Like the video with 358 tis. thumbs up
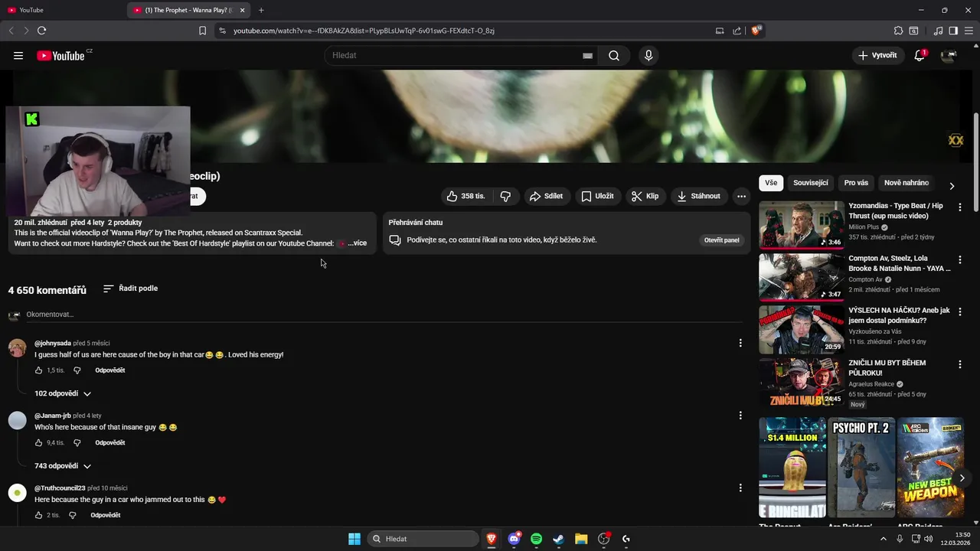 (x=466, y=196)
